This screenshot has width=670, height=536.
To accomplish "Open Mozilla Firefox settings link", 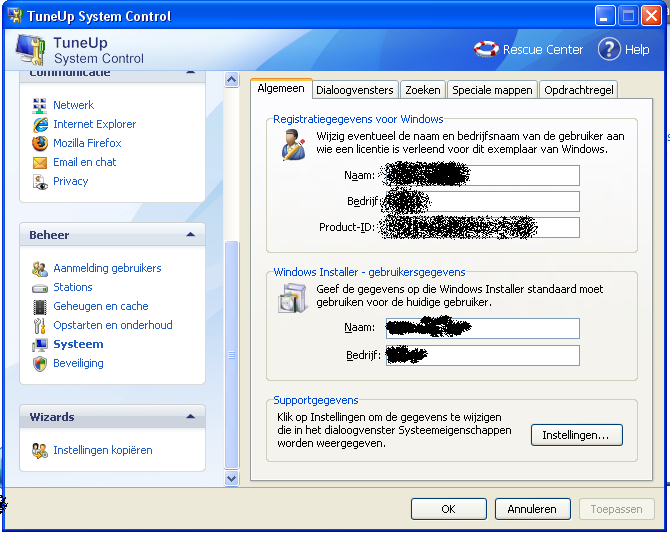I will pos(87,143).
